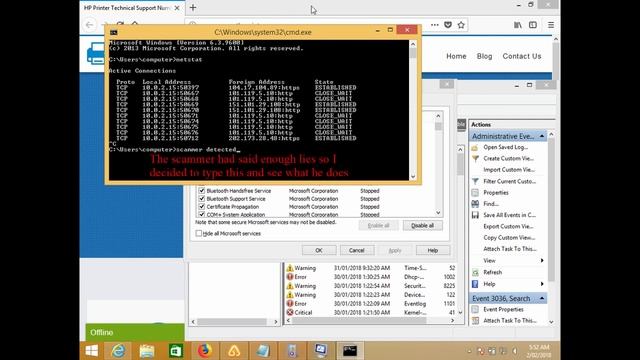Open Home on the HP support site
Screen dimensions: 640x360
click(x=456, y=56)
